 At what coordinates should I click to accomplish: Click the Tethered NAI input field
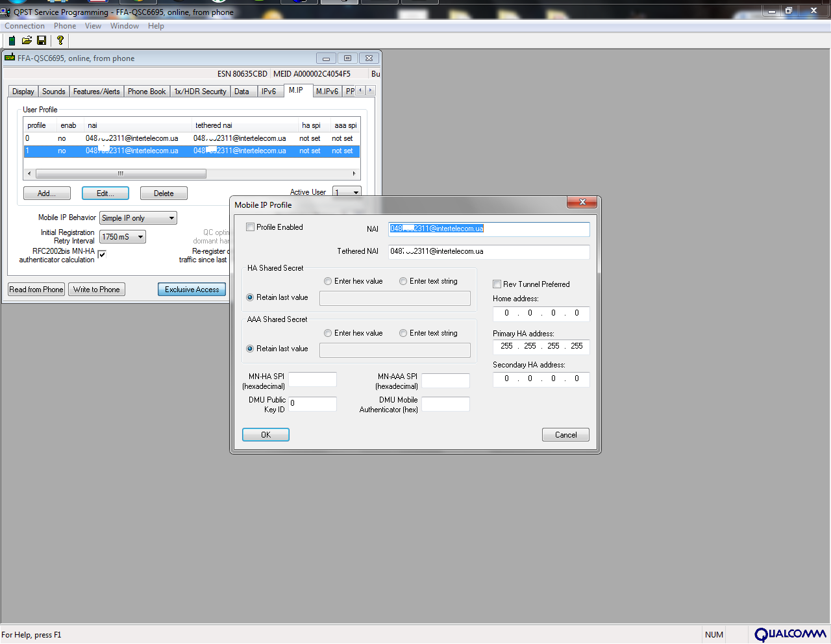[489, 251]
